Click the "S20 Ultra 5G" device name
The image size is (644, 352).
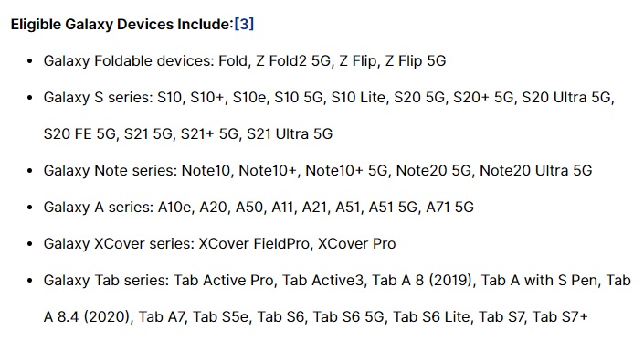coord(566,98)
